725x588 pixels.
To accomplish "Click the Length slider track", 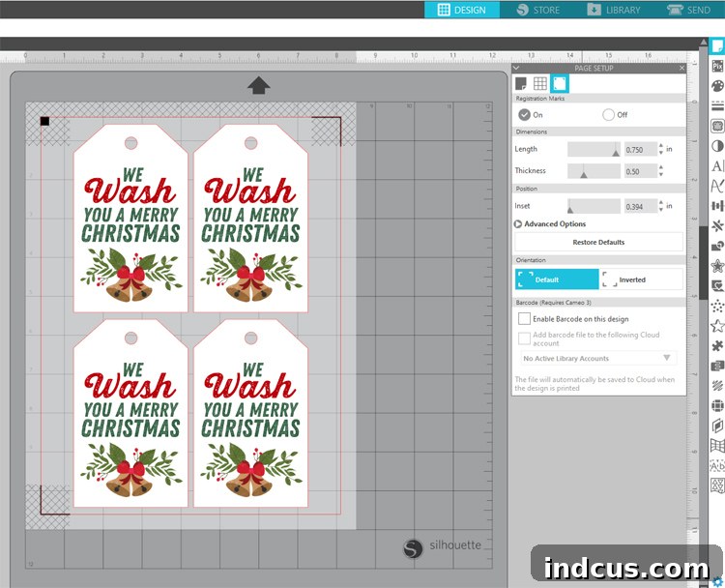I will (x=594, y=150).
